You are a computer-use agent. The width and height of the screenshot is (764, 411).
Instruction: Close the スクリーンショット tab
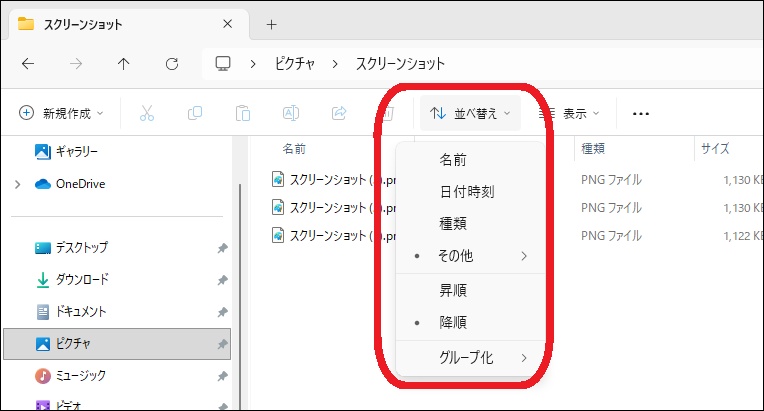click(228, 24)
